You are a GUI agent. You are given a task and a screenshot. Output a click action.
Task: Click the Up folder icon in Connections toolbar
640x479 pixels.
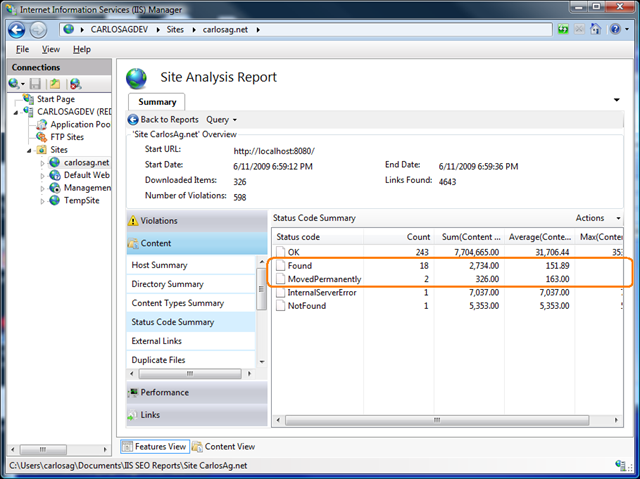pyautogui.click(x=55, y=84)
